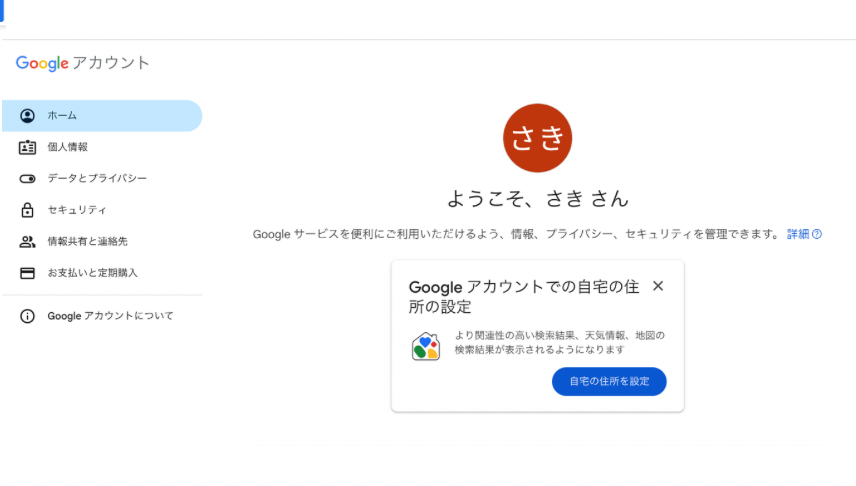Go to the セキュリティ section
The image size is (856, 486).
(102, 210)
